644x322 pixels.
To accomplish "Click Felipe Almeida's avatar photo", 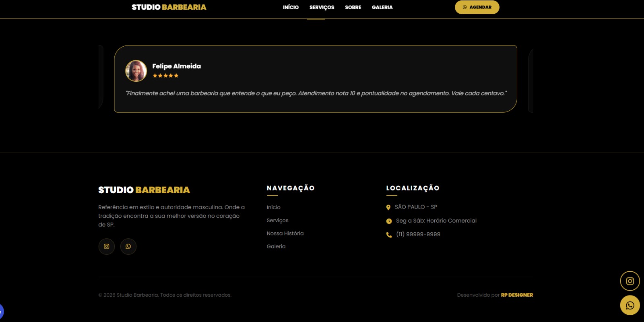I will click(136, 71).
